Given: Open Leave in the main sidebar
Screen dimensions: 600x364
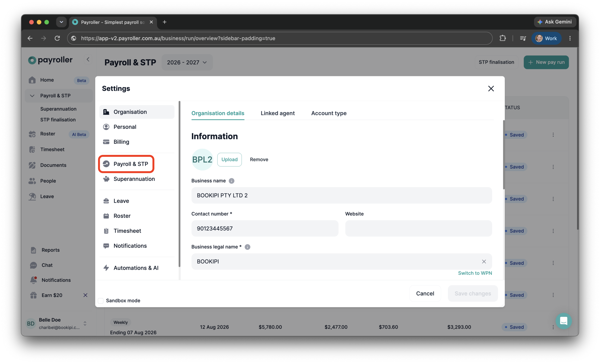Looking at the screenshot, I should pos(59,196).
